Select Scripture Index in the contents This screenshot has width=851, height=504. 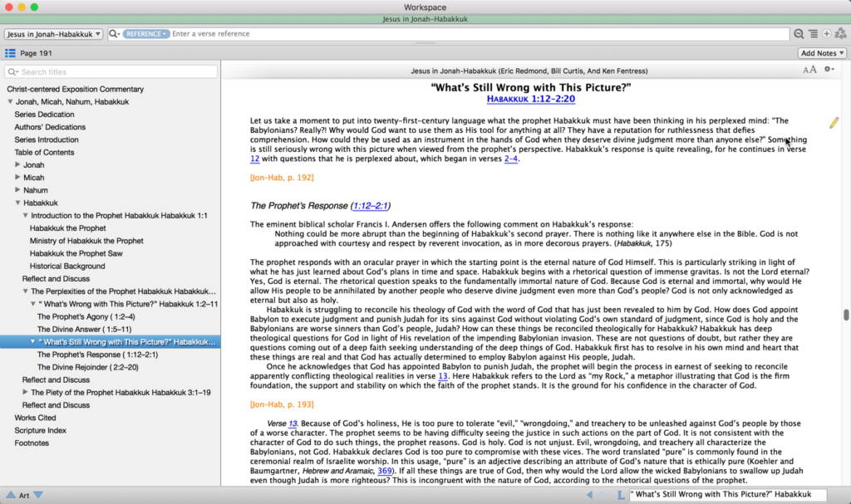(40, 430)
